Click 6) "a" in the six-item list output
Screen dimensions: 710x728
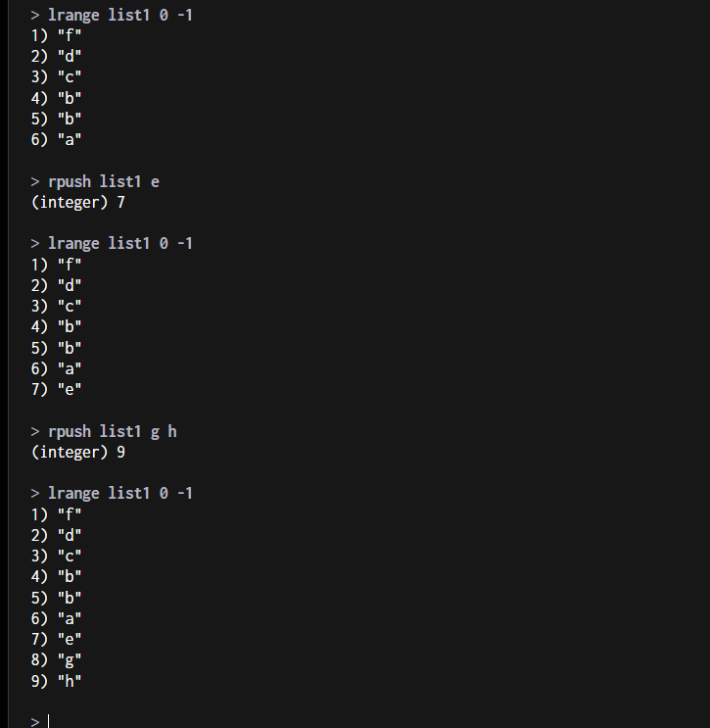pos(56,139)
